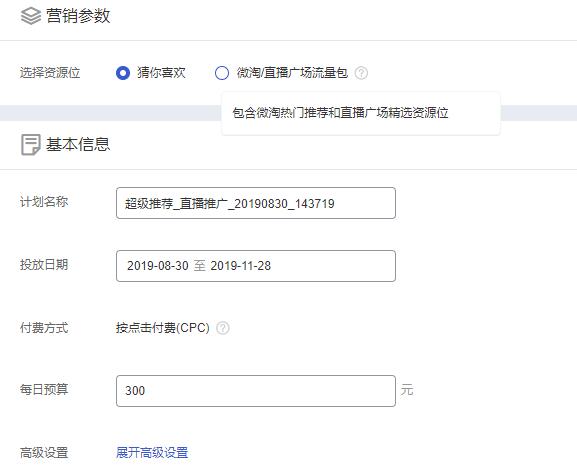Viewport: 577px width, 471px height.
Task: Focus the 计划名称 text field
Action: (256, 203)
